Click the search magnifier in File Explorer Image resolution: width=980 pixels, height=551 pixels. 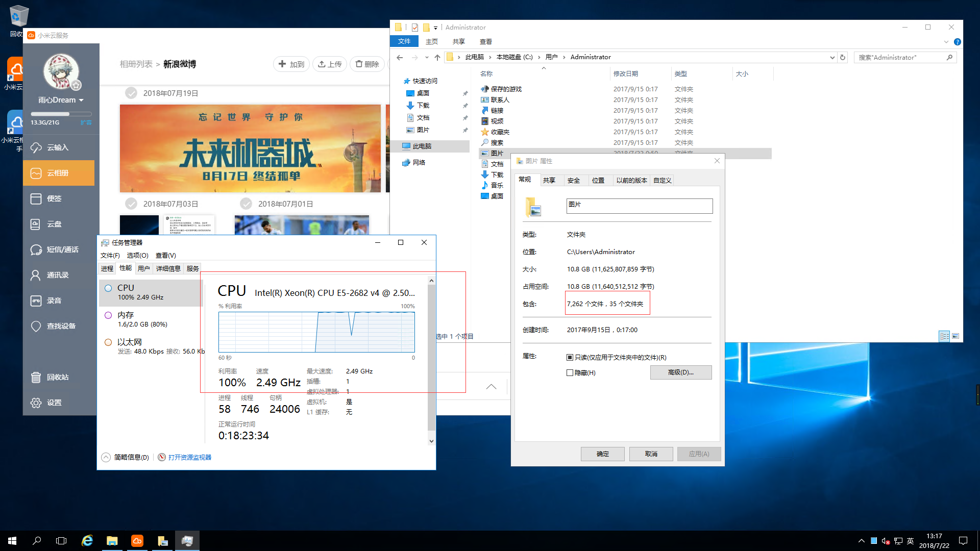949,57
